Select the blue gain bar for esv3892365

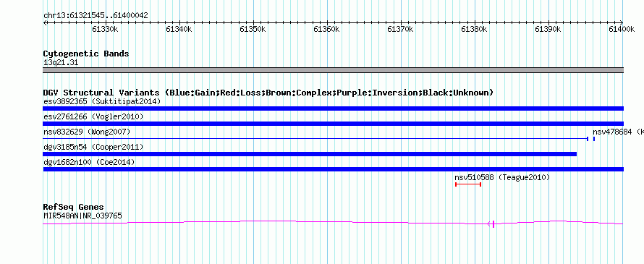pyautogui.click(x=333, y=108)
